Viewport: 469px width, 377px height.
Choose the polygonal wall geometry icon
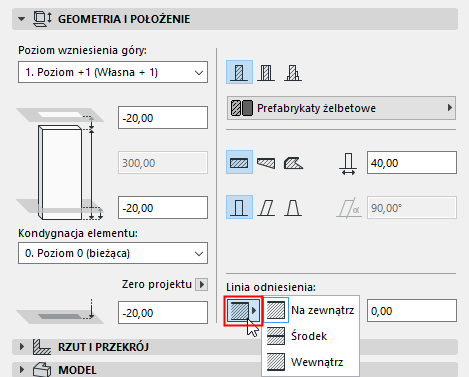click(293, 163)
